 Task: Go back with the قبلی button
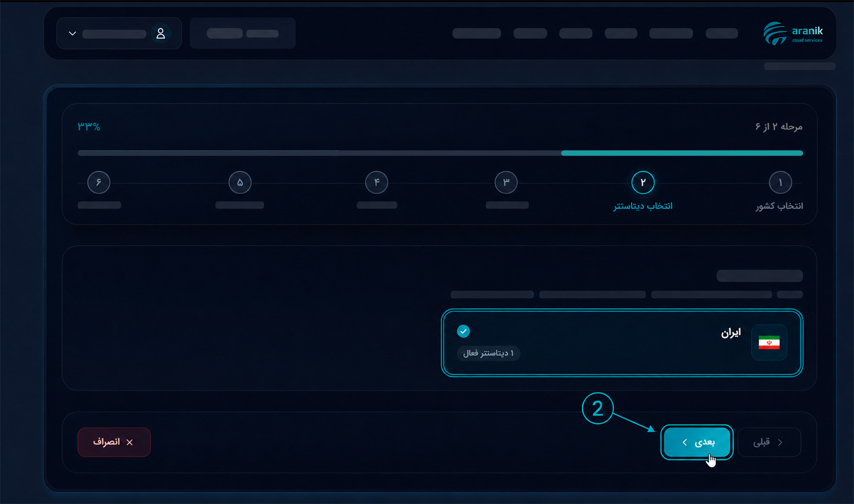(x=769, y=442)
